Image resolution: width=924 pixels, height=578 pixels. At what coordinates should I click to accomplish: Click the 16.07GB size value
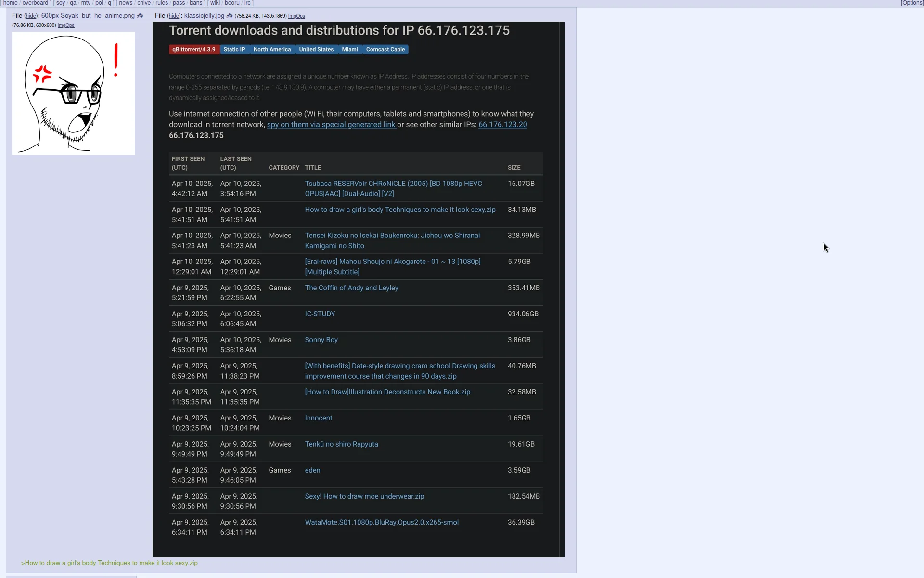pos(521,184)
